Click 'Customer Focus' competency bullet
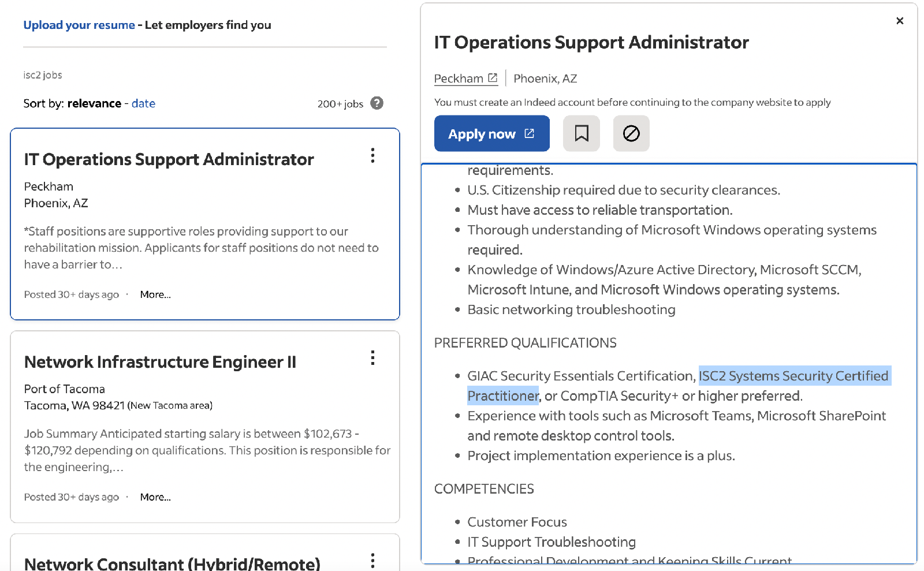Image resolution: width=924 pixels, height=571 pixels. pos(517,523)
